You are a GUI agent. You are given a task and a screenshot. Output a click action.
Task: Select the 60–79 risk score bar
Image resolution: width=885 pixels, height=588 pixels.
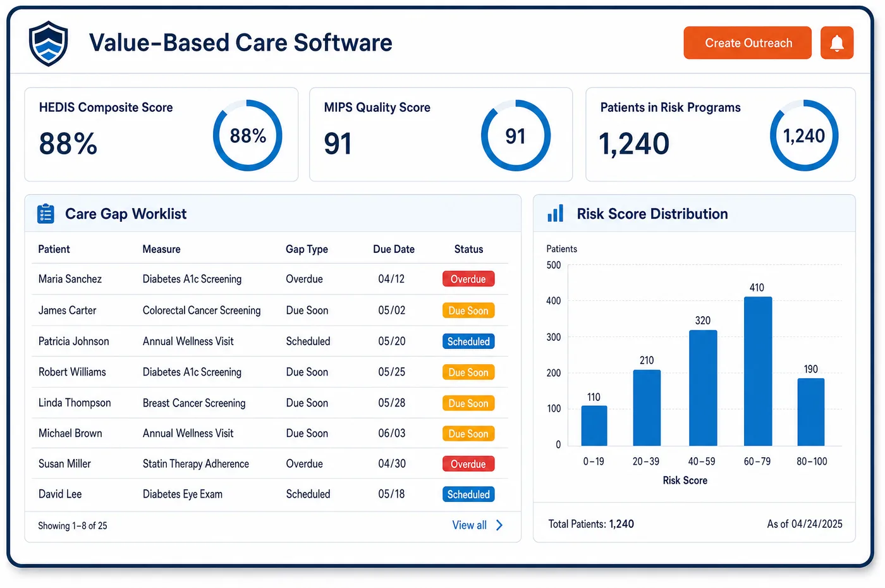[x=757, y=371]
